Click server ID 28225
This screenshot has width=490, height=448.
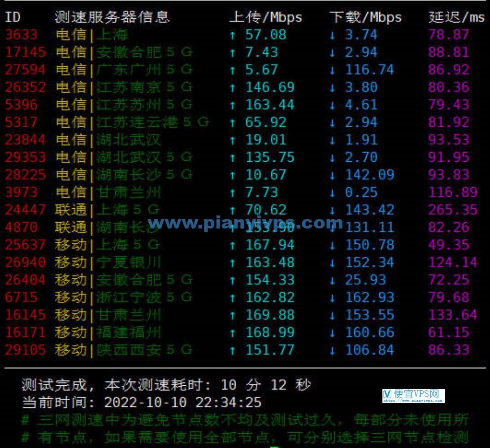click(x=25, y=175)
